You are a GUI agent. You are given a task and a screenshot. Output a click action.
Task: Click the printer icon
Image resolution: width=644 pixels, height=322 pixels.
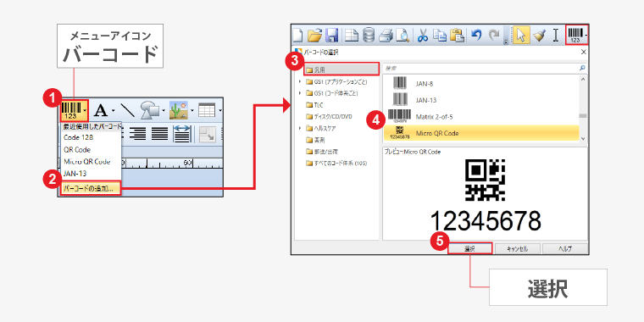click(x=386, y=36)
